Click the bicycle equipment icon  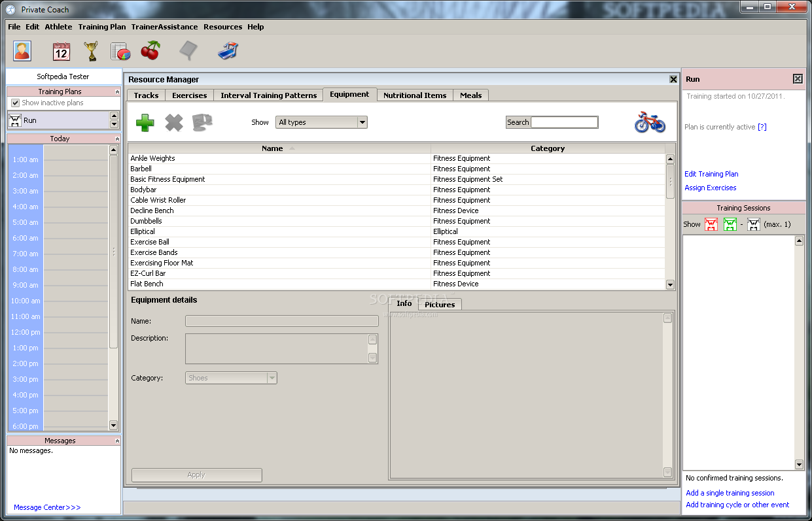(650, 122)
